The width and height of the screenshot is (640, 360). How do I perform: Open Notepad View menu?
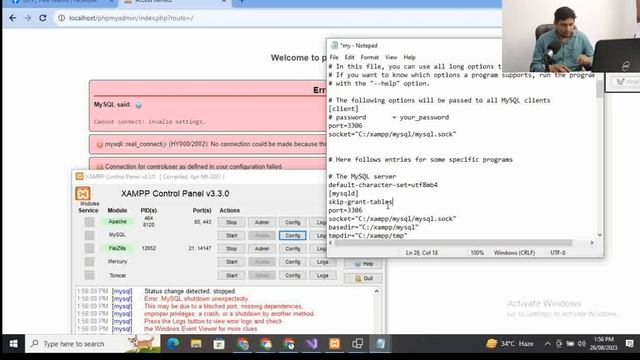(x=391, y=57)
